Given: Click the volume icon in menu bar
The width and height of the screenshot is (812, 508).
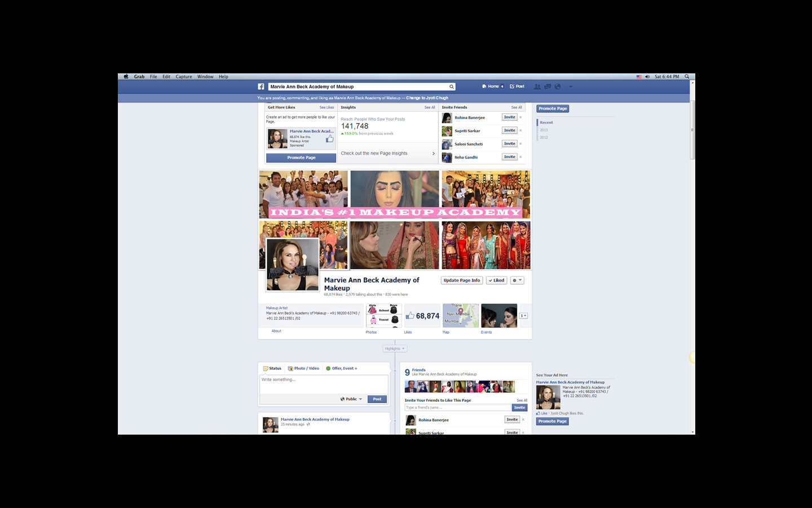Looking at the screenshot, I should click(x=647, y=77).
